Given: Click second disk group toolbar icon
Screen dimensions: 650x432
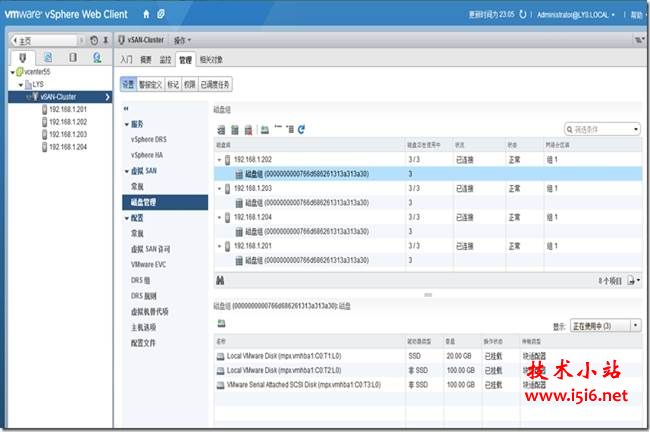Looking at the screenshot, I should (235, 130).
